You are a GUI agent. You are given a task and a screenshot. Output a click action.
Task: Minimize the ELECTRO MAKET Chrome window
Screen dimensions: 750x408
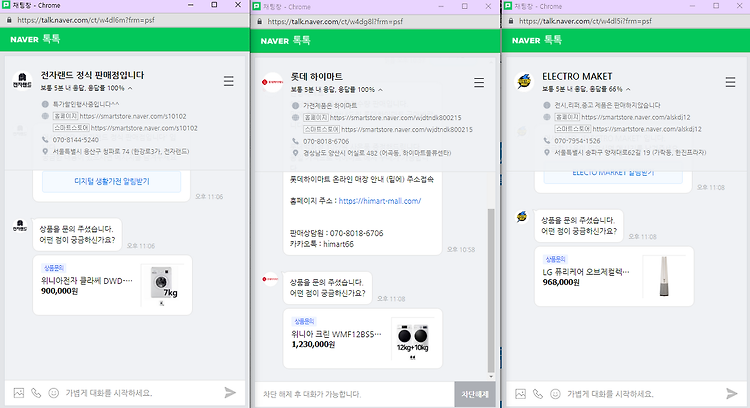pyautogui.click(x=692, y=6)
